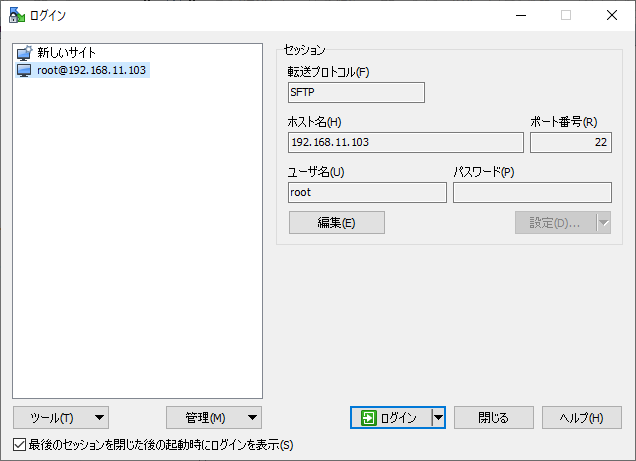Image resolution: width=636 pixels, height=461 pixels.
Task: Click the green arrow icon on ログイン button
Action: [369, 418]
